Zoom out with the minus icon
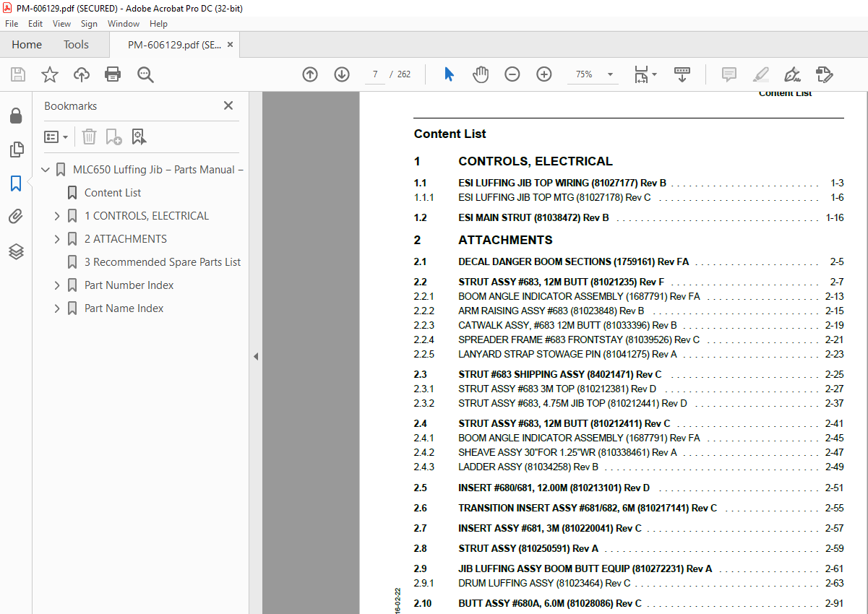This screenshot has width=868, height=614. click(512, 74)
